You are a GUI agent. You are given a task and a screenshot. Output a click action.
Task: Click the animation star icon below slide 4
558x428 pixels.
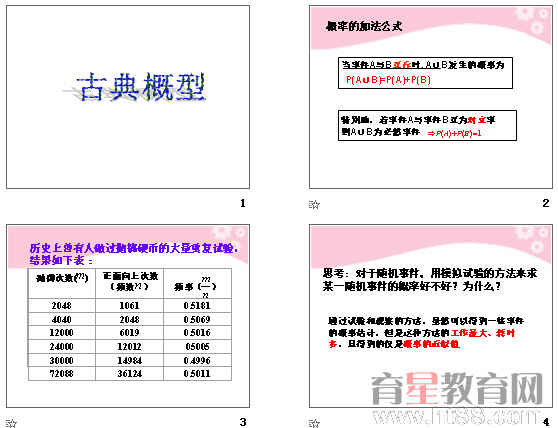point(314,423)
